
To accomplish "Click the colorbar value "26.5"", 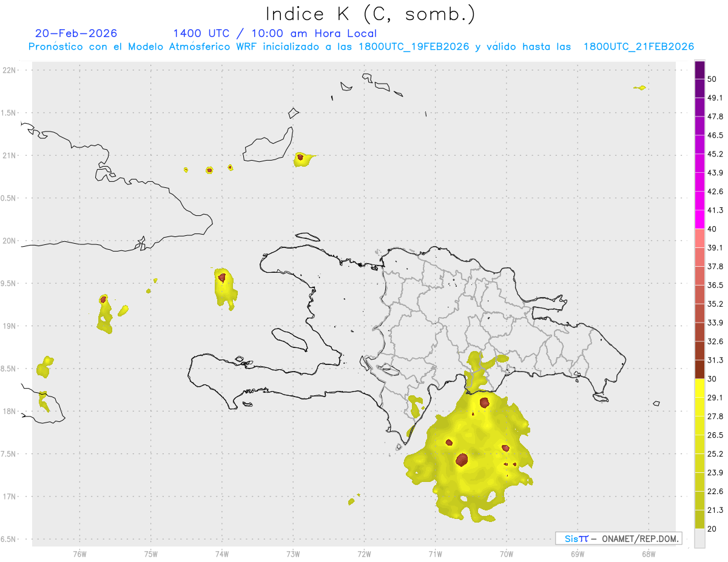I will 715,435.
